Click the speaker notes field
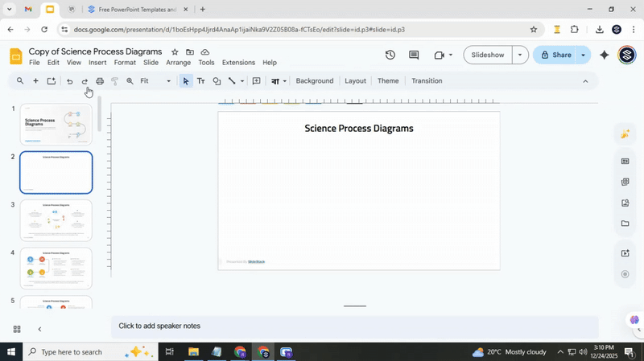The height and width of the screenshot is (361, 644). click(x=354, y=326)
